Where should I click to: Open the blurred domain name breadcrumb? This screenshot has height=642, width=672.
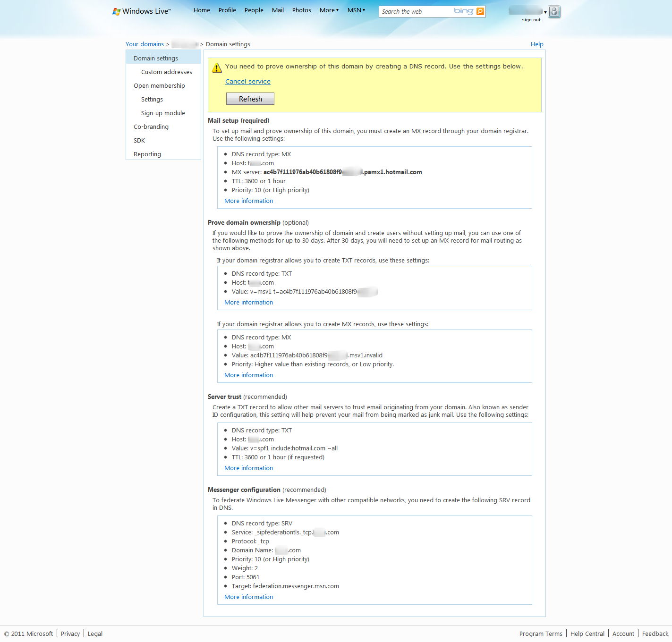(x=185, y=44)
